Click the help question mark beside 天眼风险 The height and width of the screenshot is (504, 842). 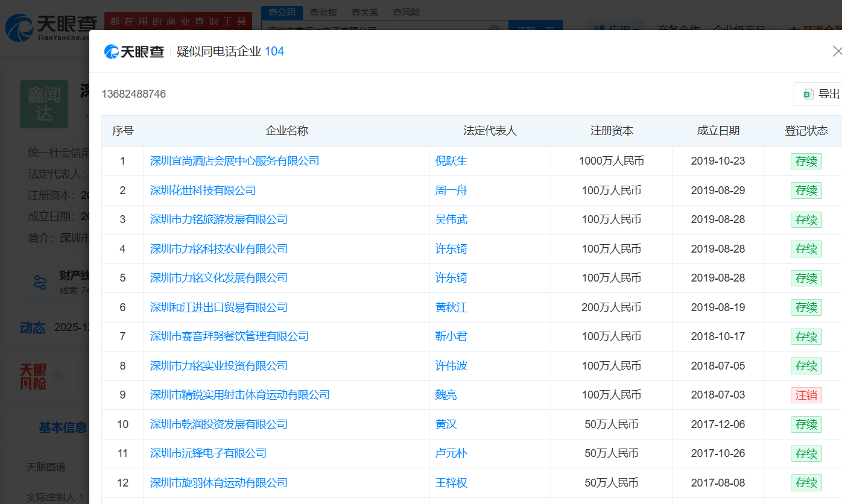58,376
